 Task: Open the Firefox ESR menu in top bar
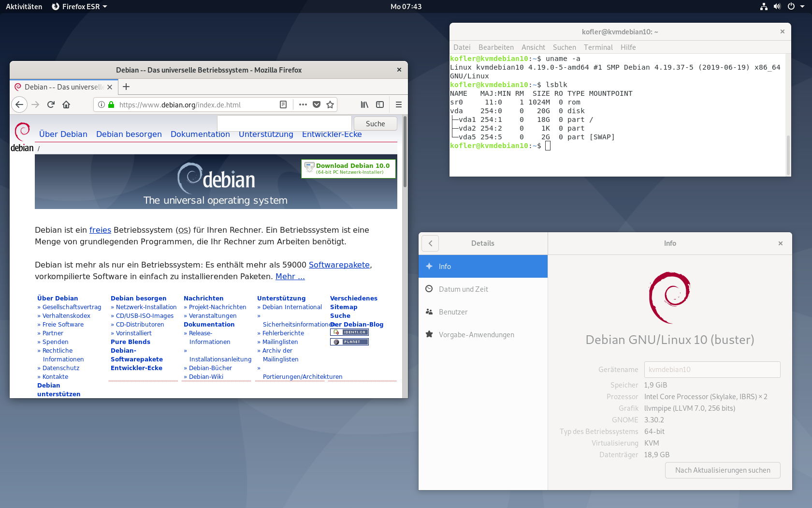79,7
